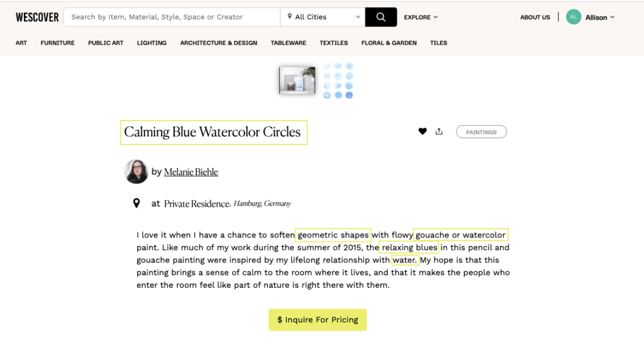Viewport: 644px width, 360px height.
Task: Click the Wescover logo
Action: [37, 17]
